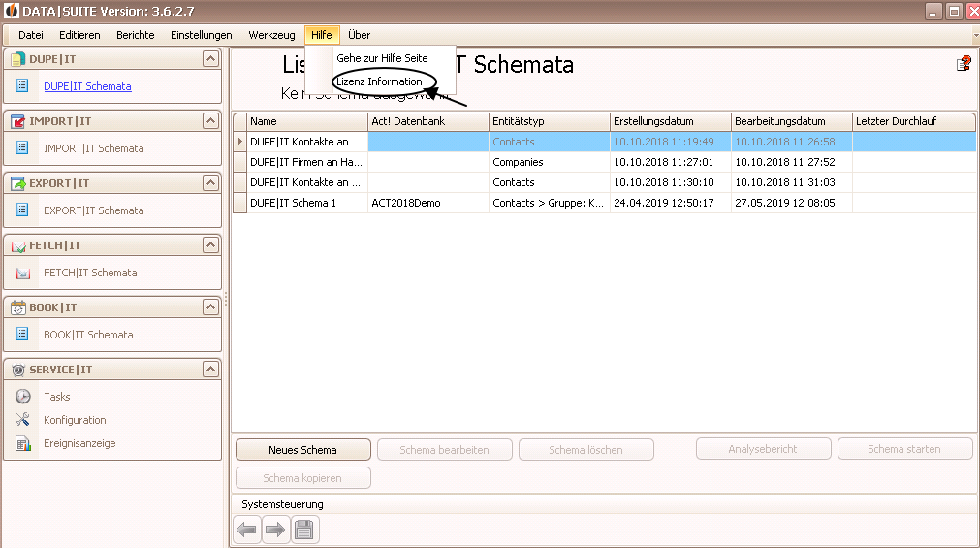
Task: Open the DUPE|IT Schemata link
Action: (87, 86)
